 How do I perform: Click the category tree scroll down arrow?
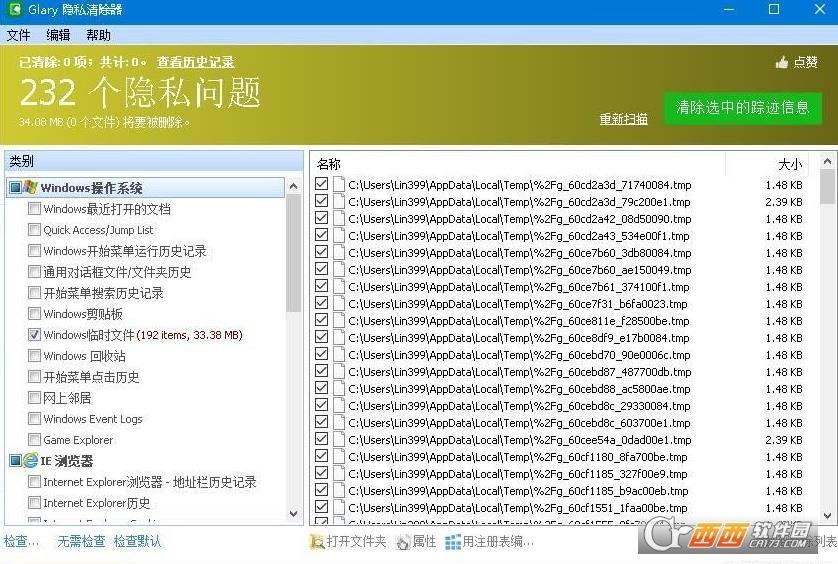click(293, 514)
